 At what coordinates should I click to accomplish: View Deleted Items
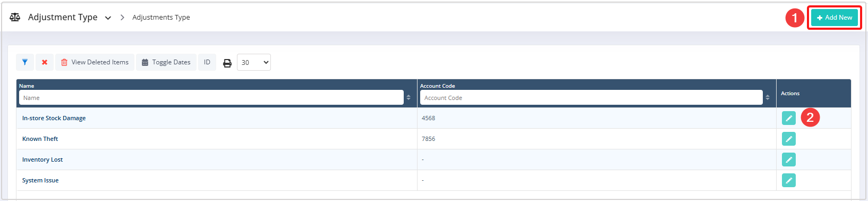click(x=95, y=62)
